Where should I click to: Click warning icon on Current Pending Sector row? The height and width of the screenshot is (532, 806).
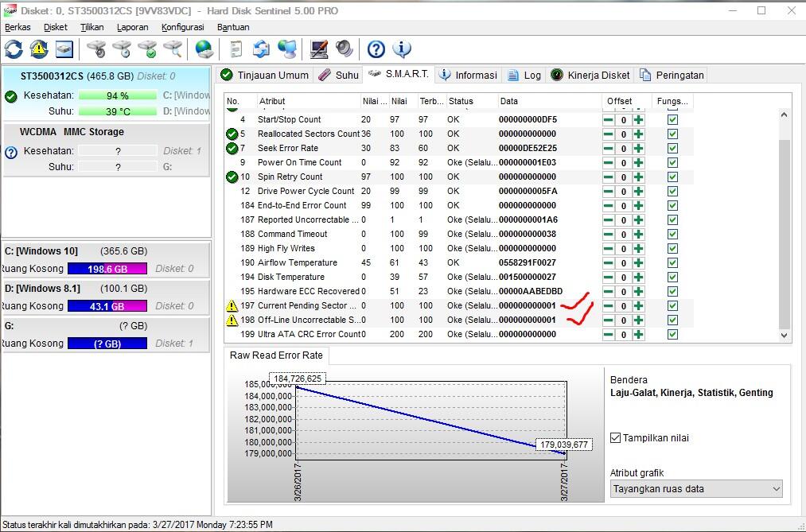(x=232, y=305)
